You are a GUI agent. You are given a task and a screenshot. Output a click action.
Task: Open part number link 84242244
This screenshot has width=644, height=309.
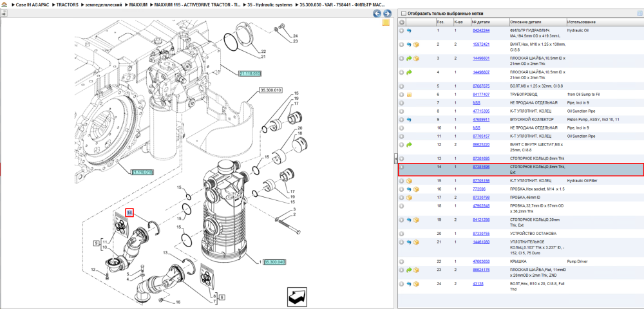click(481, 30)
